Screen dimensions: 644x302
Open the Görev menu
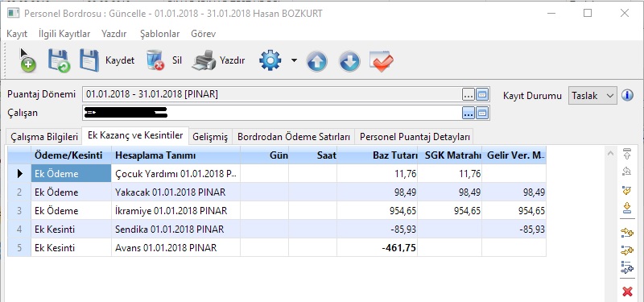pyautogui.click(x=204, y=34)
